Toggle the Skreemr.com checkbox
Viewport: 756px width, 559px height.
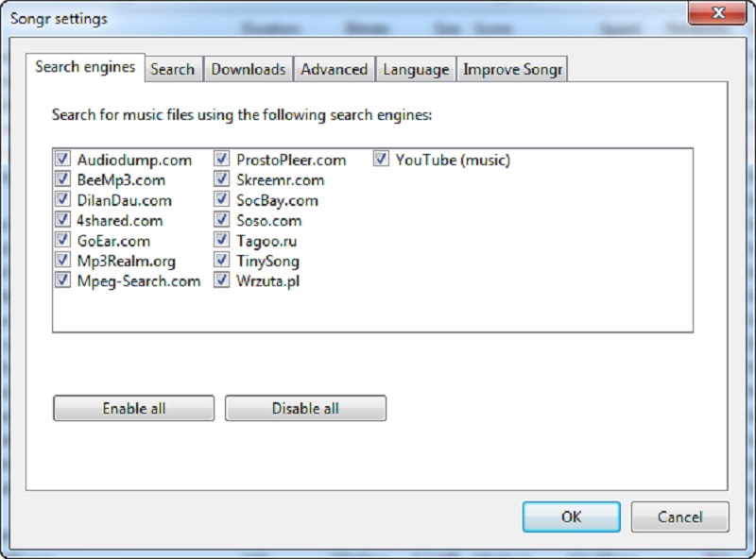click(221, 178)
